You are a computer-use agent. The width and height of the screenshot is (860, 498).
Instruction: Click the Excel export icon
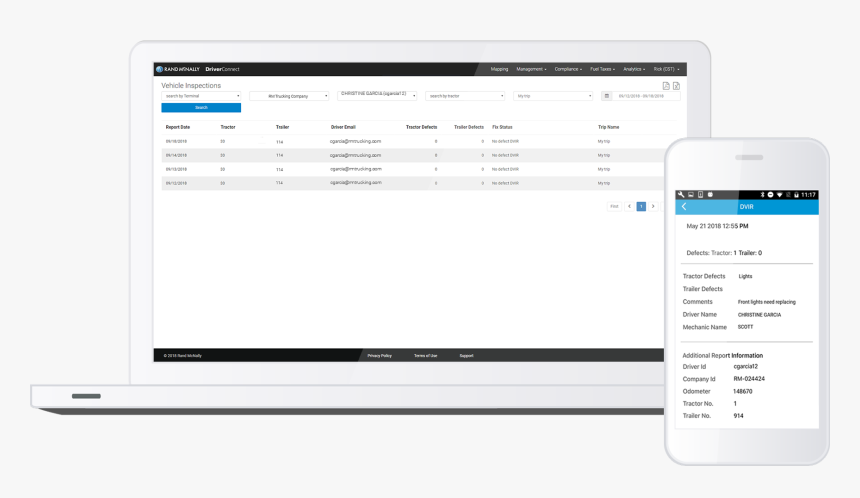(677, 86)
